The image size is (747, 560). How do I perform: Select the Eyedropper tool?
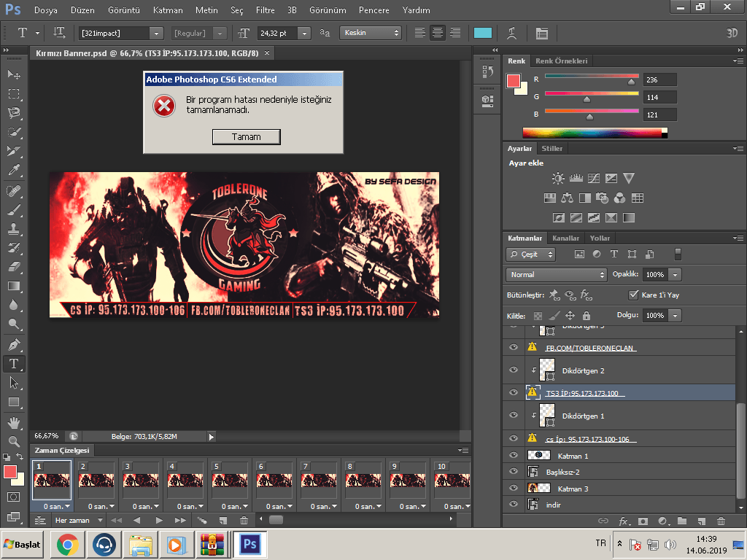[x=14, y=170]
